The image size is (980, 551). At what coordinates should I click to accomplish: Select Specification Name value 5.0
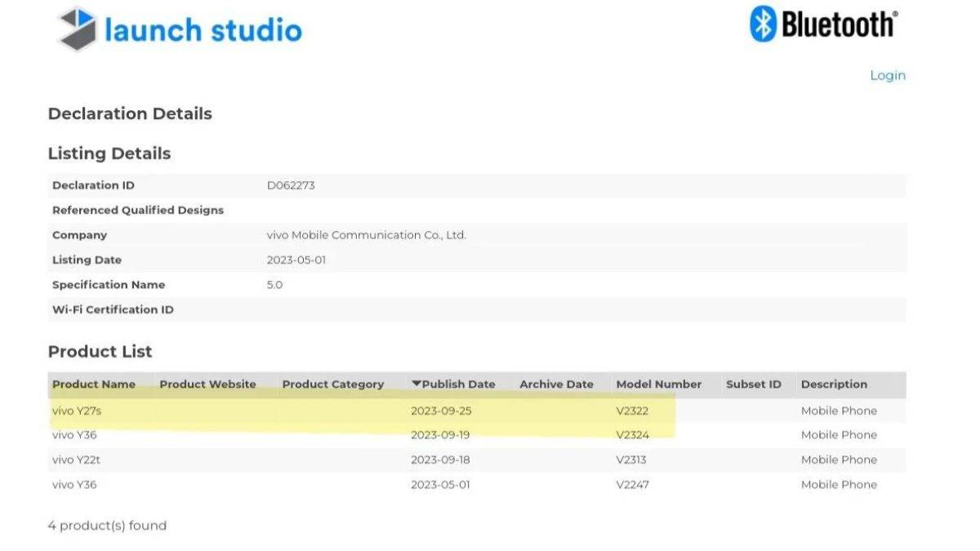pyautogui.click(x=274, y=285)
